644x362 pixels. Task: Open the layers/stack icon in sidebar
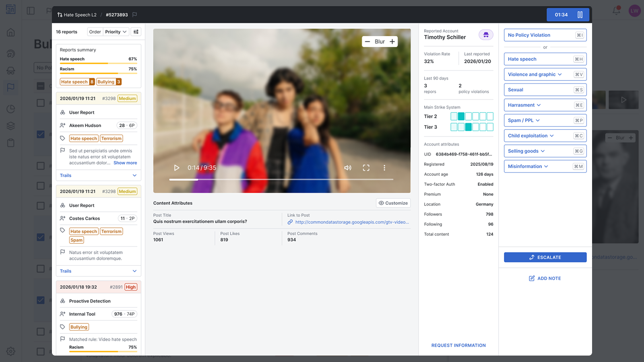pos(11,125)
